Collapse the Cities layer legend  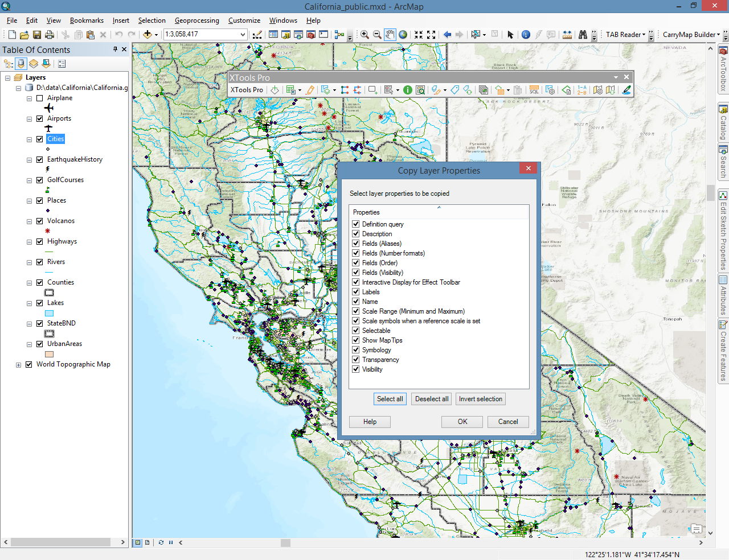click(x=29, y=139)
